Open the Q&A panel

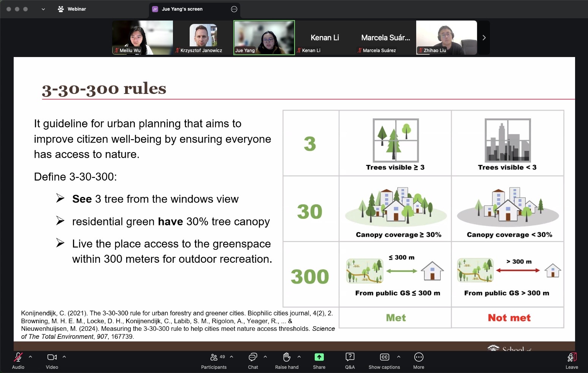[350, 357]
